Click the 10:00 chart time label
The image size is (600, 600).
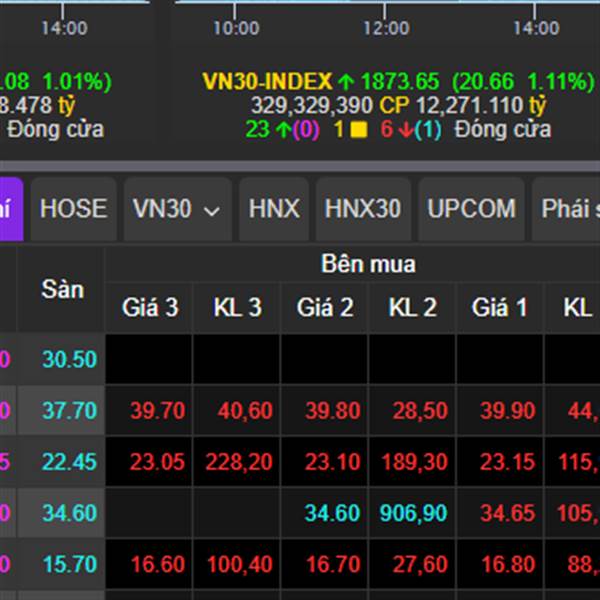[x=236, y=28]
